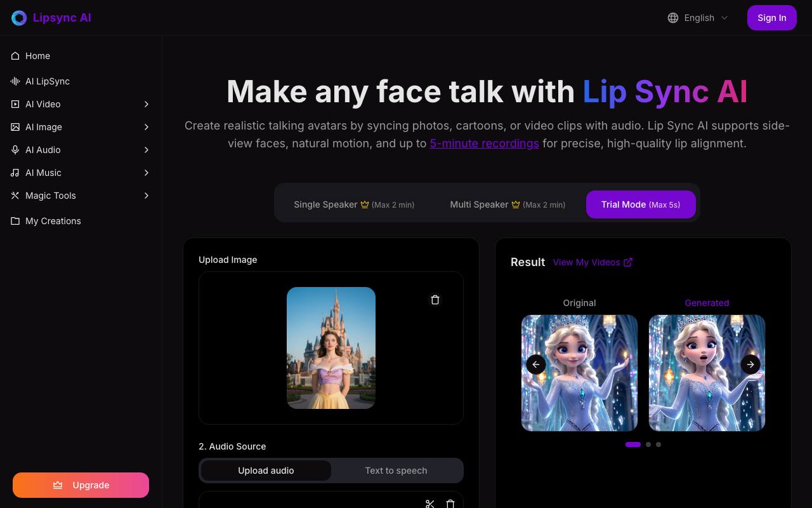Image resolution: width=812 pixels, height=508 pixels.
Task: Expand the AI Audio chevron
Action: click(x=147, y=150)
